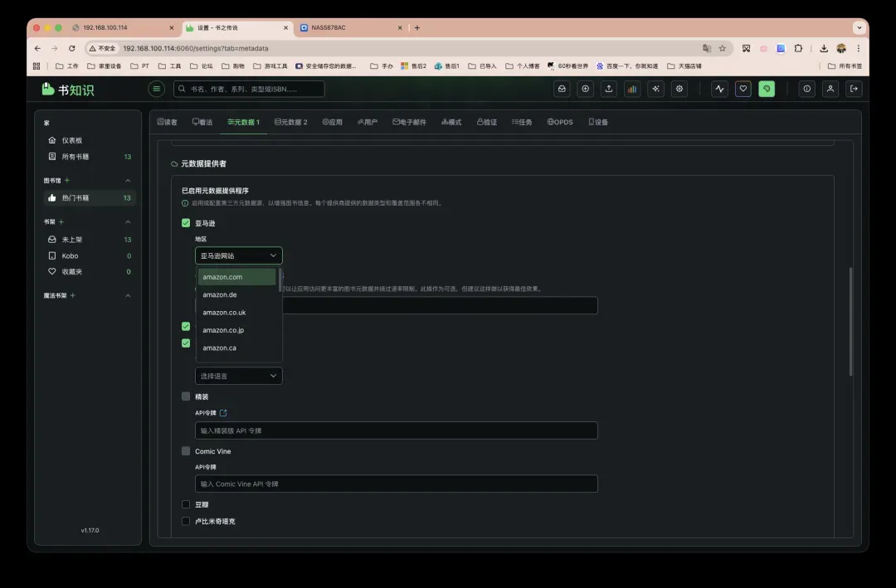
Task: Switch to the 元数据 2 tab
Action: [x=291, y=122]
